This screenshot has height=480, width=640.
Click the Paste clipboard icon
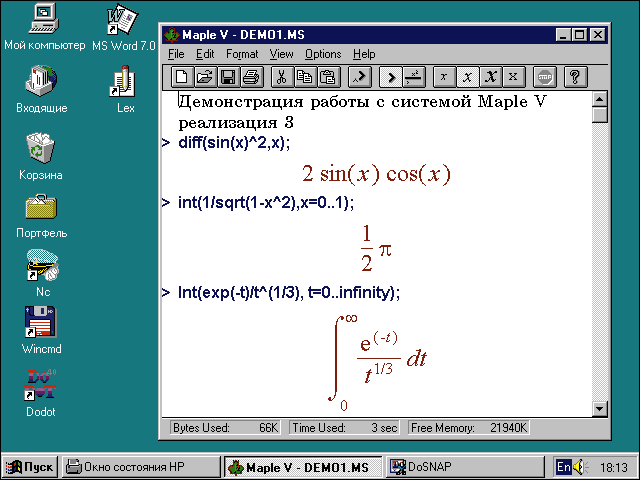tap(326, 76)
